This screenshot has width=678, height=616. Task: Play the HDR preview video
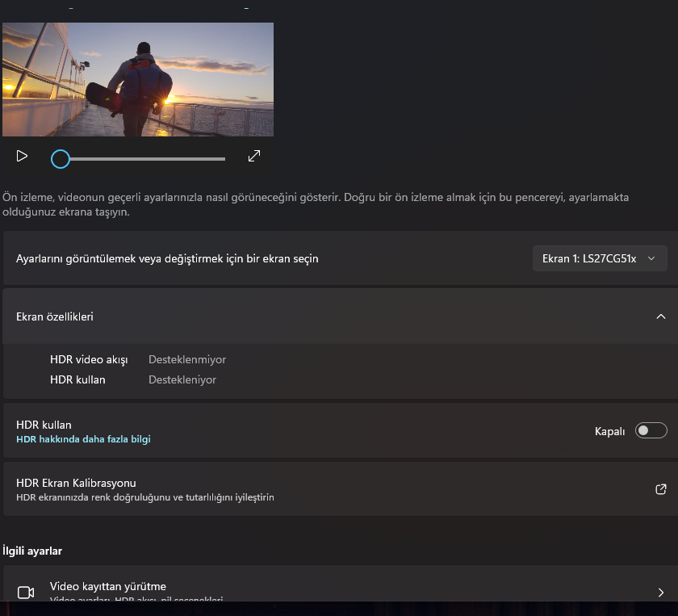(22, 156)
